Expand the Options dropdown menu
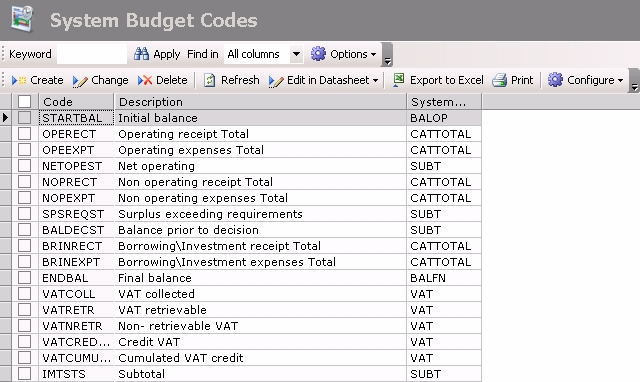The height and width of the screenshot is (382, 640). 343,54
